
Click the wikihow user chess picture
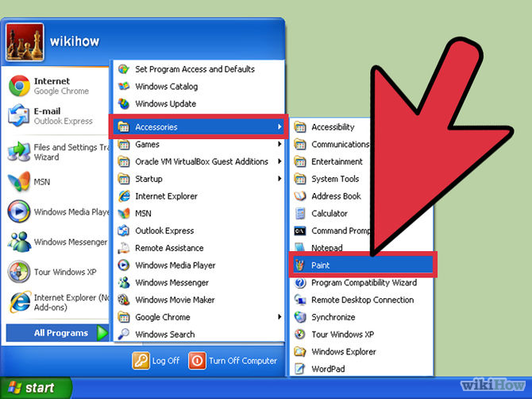25,42
